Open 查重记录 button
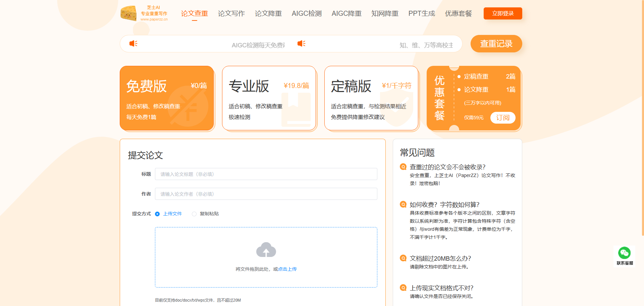 click(496, 44)
